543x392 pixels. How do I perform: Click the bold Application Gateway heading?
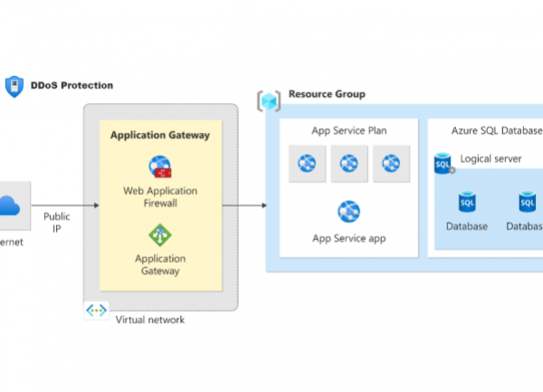click(160, 135)
